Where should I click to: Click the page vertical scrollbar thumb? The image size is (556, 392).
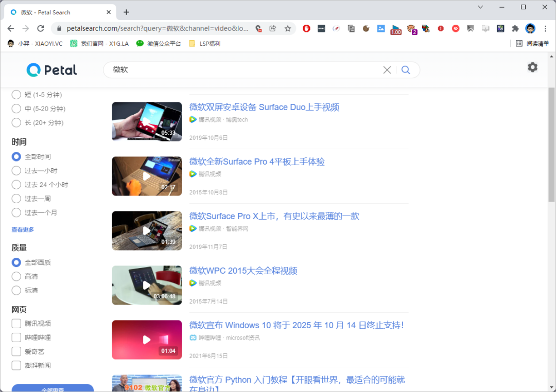551,144
